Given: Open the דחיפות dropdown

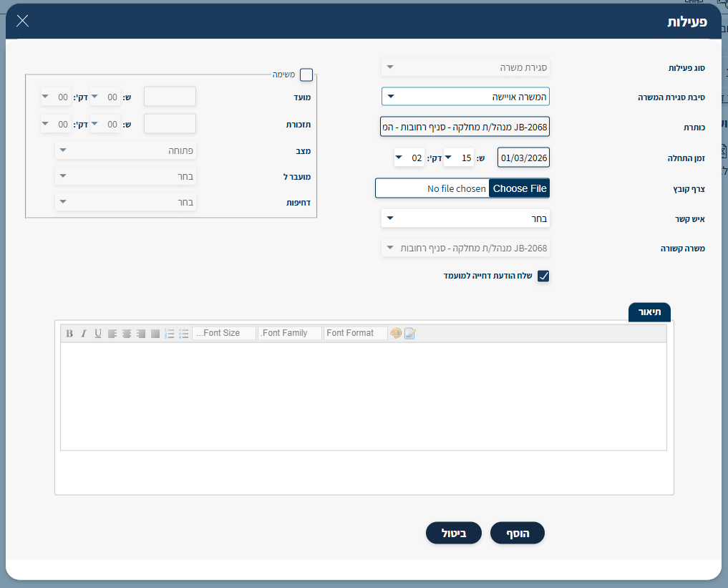Looking at the screenshot, I should 125,203.
